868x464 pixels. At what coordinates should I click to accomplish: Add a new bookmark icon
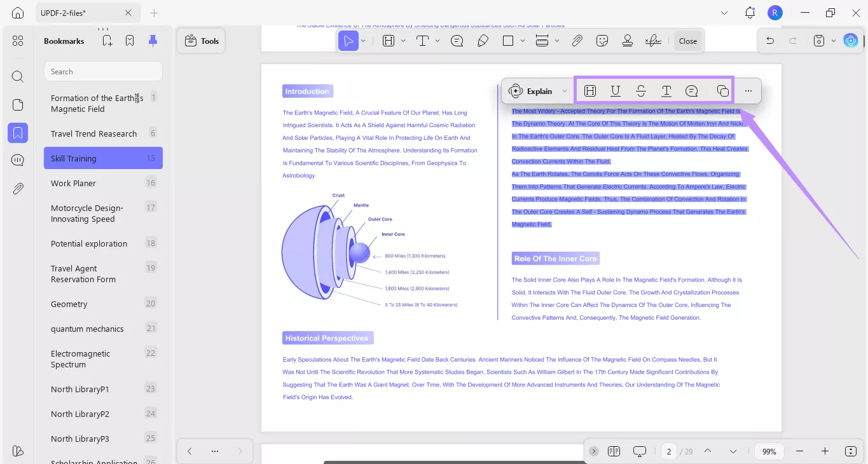coord(107,41)
